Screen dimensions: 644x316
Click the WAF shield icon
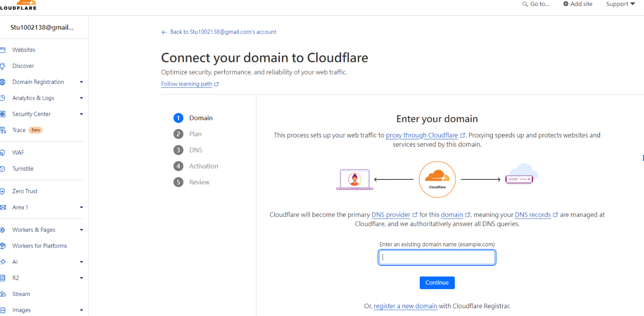click(x=3, y=153)
